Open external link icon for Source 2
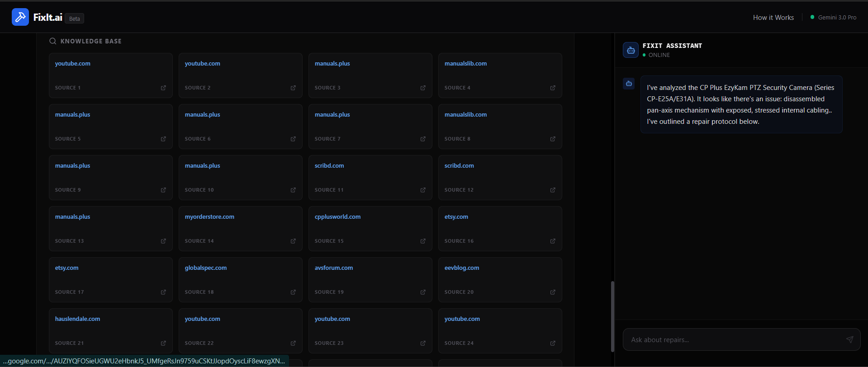Image resolution: width=868 pixels, height=367 pixels. coord(293,88)
